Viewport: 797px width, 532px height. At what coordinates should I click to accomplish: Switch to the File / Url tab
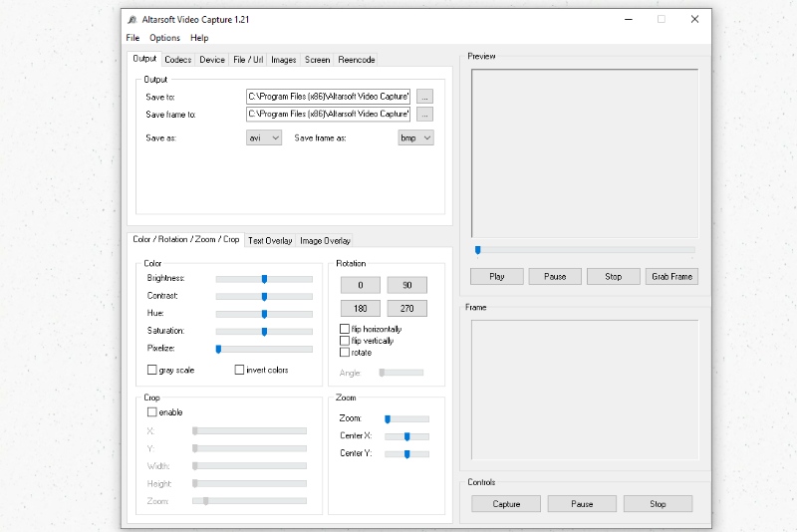click(x=248, y=60)
